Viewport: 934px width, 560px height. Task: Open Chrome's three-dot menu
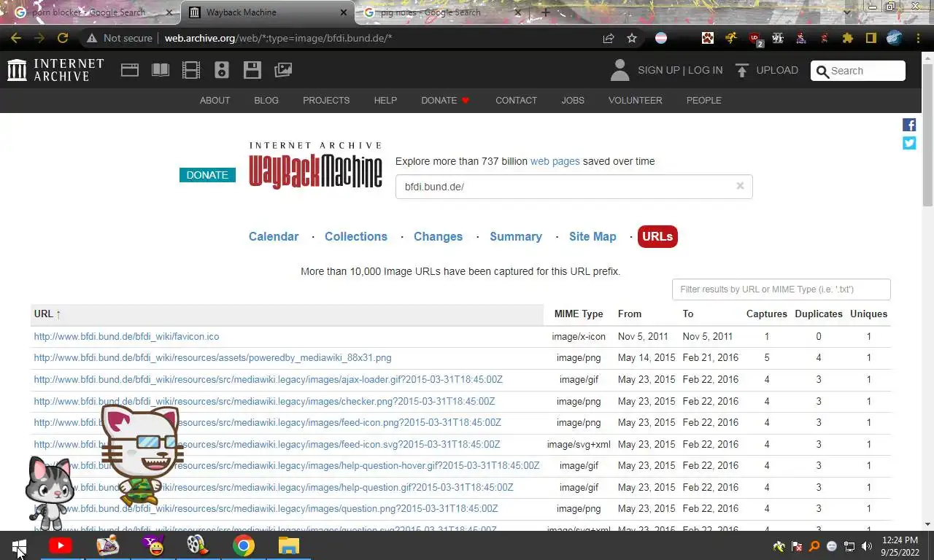(919, 38)
